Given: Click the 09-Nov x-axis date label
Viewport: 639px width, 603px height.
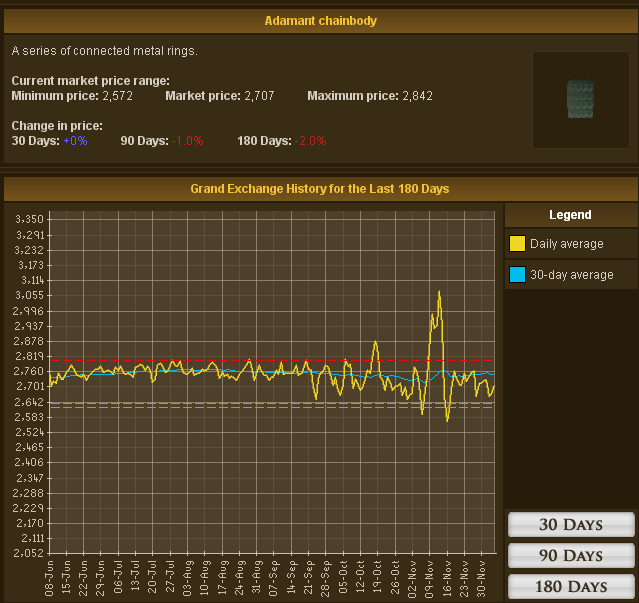Looking at the screenshot, I should pos(430,579).
